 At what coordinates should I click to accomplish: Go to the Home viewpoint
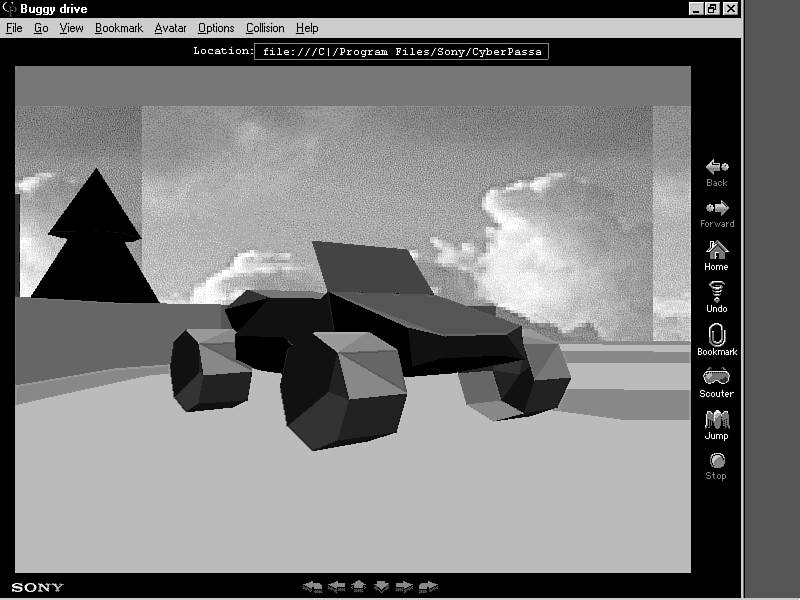click(716, 251)
